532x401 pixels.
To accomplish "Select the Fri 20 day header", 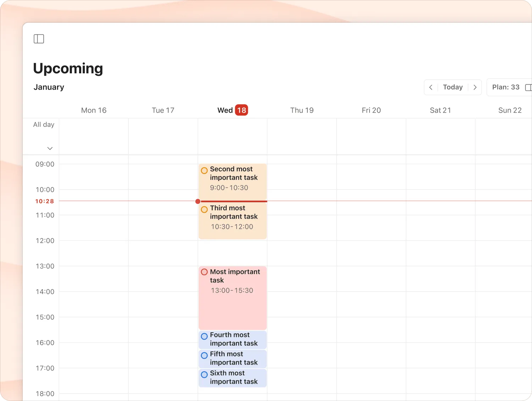I will pos(371,111).
